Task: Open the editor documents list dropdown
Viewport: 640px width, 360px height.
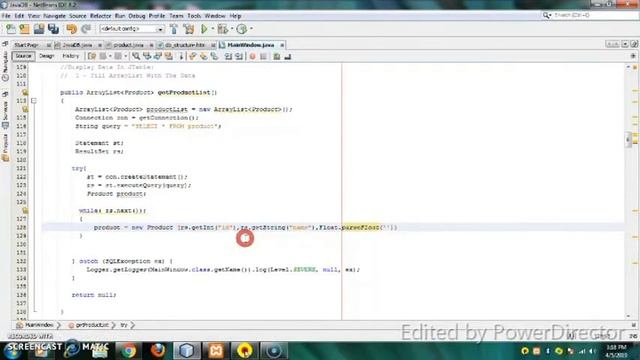Action: (625, 44)
